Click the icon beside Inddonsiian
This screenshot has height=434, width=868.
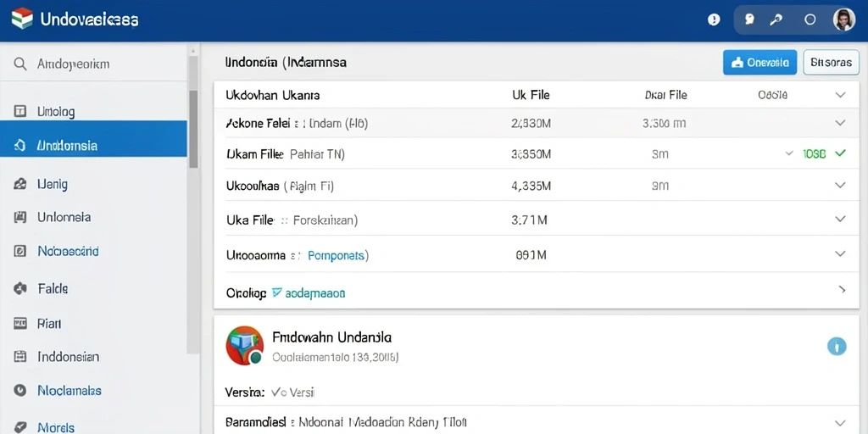tap(20, 357)
